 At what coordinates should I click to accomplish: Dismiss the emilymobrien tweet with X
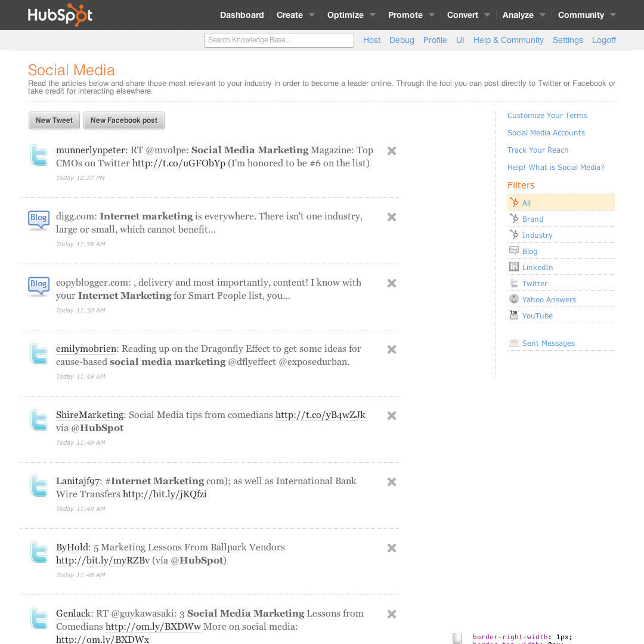[x=392, y=349]
